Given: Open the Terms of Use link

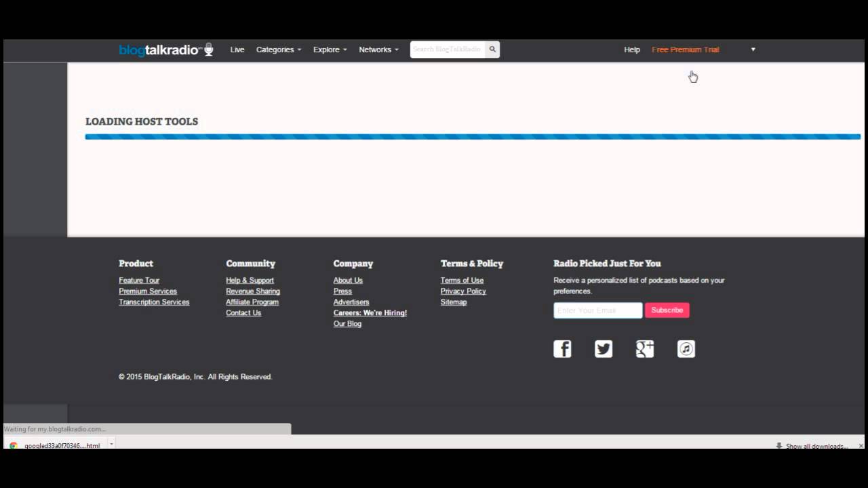Looking at the screenshot, I should [462, 281].
